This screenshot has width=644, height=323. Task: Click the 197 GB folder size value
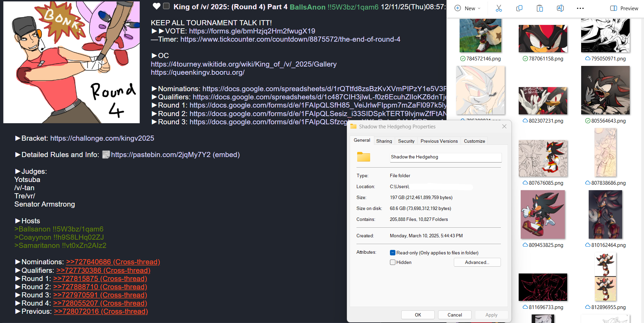(421, 197)
